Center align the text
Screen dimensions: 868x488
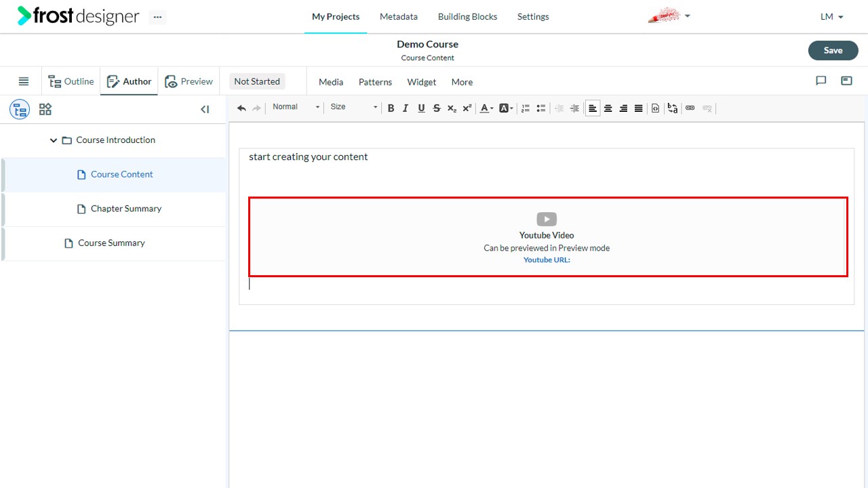(608, 108)
